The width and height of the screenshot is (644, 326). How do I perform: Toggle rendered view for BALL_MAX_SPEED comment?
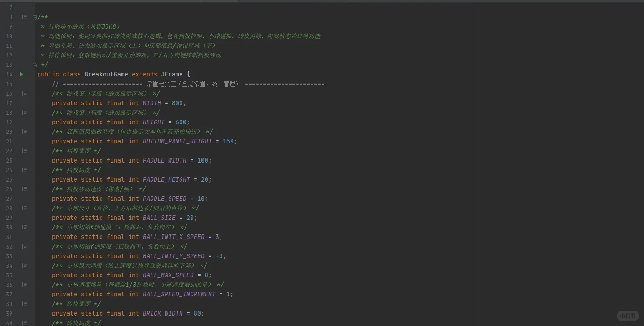click(25, 265)
